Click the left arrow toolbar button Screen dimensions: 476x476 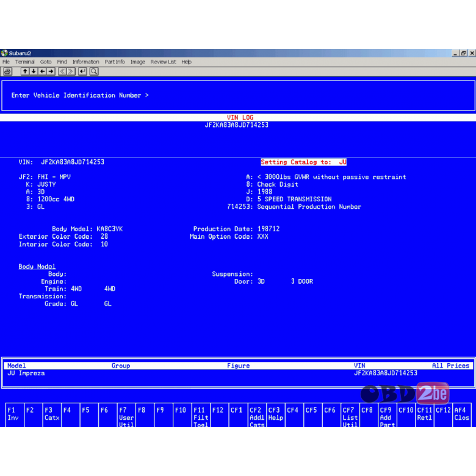(42, 71)
